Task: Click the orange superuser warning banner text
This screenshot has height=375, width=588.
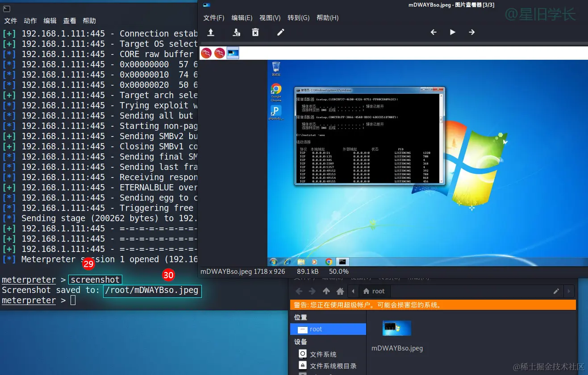Action: click(x=368, y=305)
